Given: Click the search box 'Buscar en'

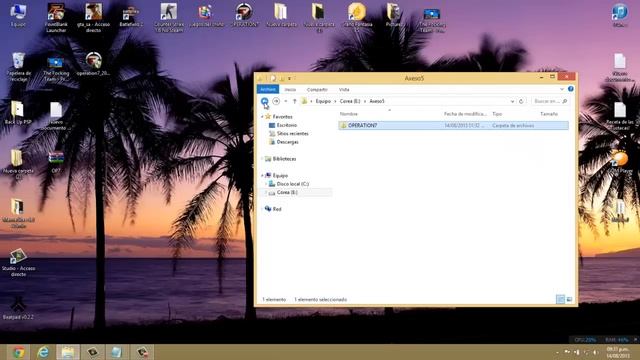Looking at the screenshot, I should (x=550, y=101).
